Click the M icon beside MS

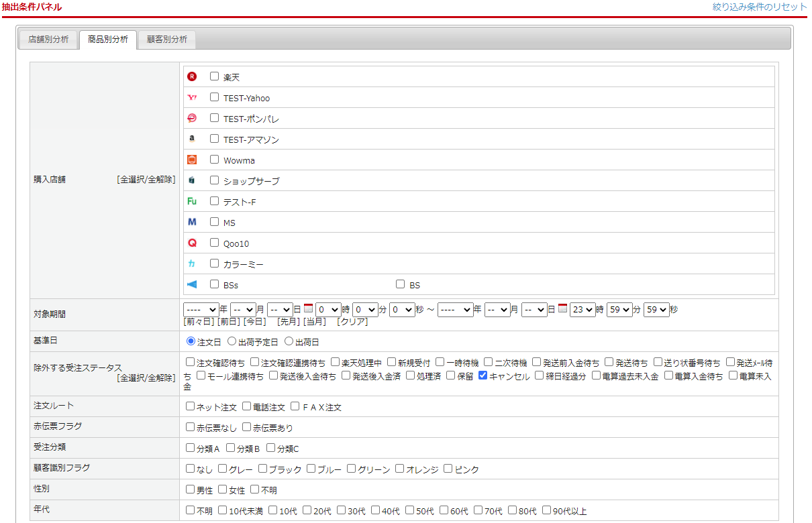(x=192, y=222)
